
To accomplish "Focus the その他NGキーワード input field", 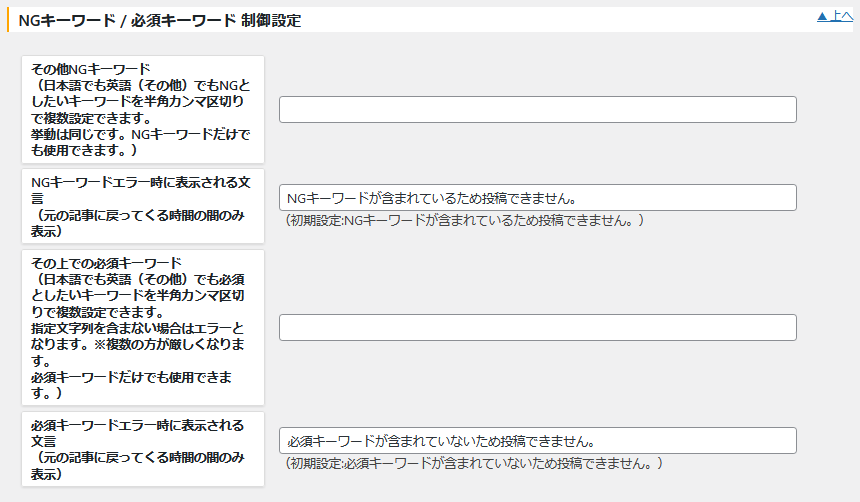I will [537, 110].
